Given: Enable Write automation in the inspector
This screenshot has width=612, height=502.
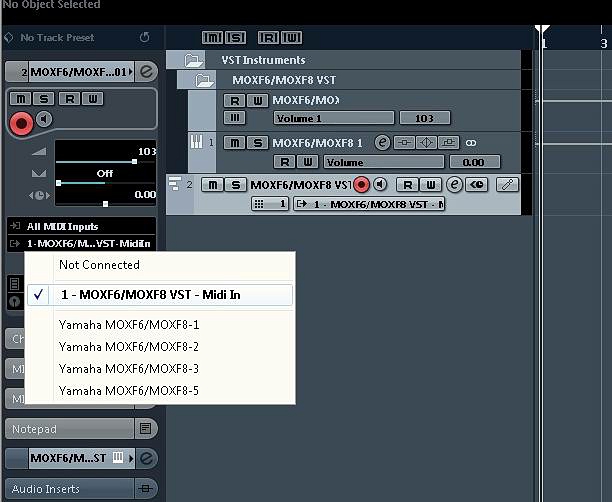Looking at the screenshot, I should point(93,99).
